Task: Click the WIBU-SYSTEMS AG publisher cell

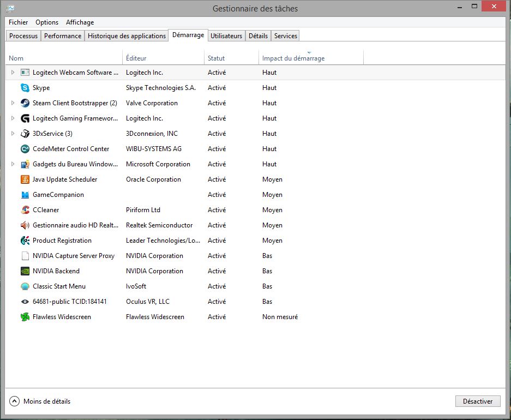Action: [x=154, y=149]
